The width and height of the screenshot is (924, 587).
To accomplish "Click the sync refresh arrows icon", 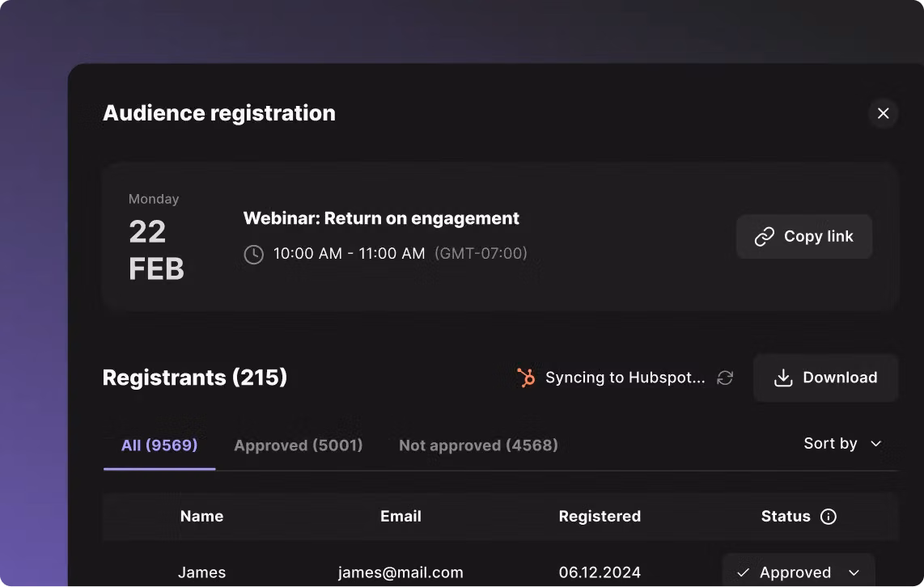I will tap(725, 378).
